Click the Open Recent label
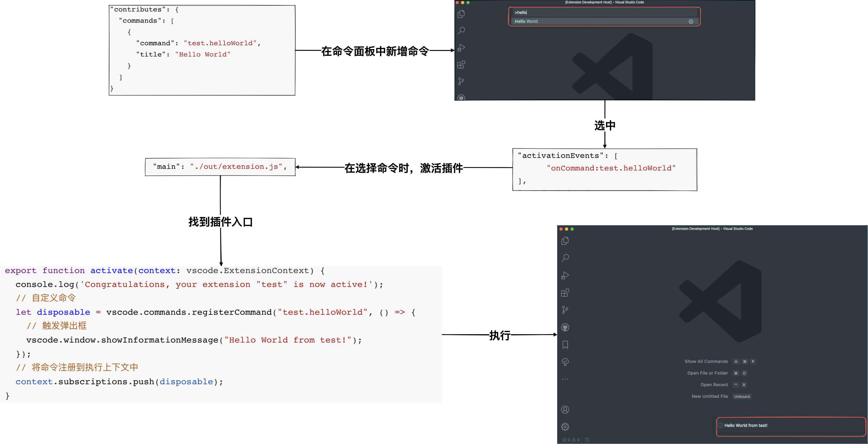Viewport: 868px width, 444px height. [714, 385]
